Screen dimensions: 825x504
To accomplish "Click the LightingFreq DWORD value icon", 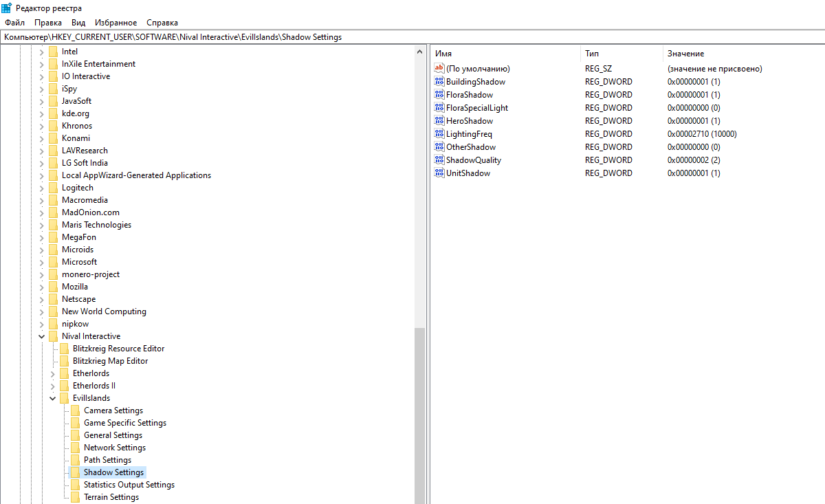I will (x=440, y=134).
